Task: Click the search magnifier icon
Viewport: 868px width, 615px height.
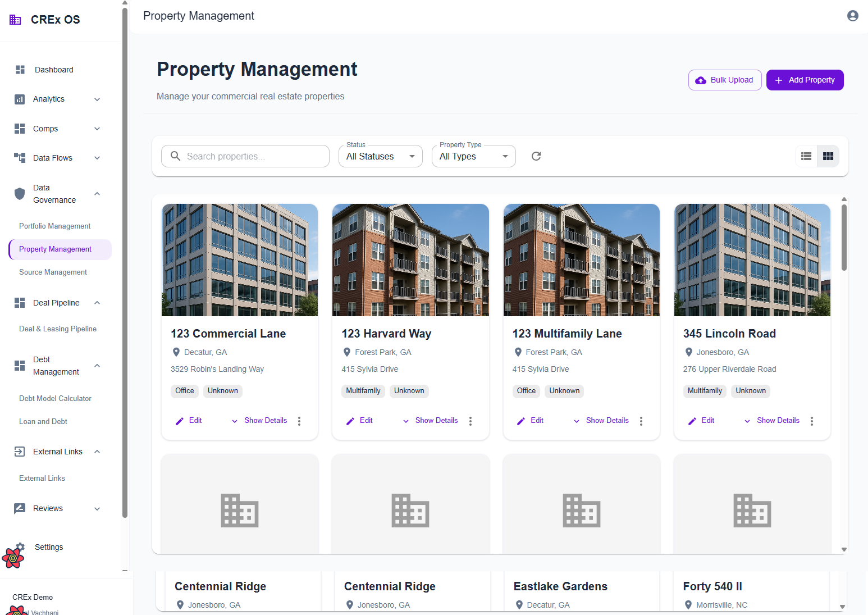Action: pos(175,156)
